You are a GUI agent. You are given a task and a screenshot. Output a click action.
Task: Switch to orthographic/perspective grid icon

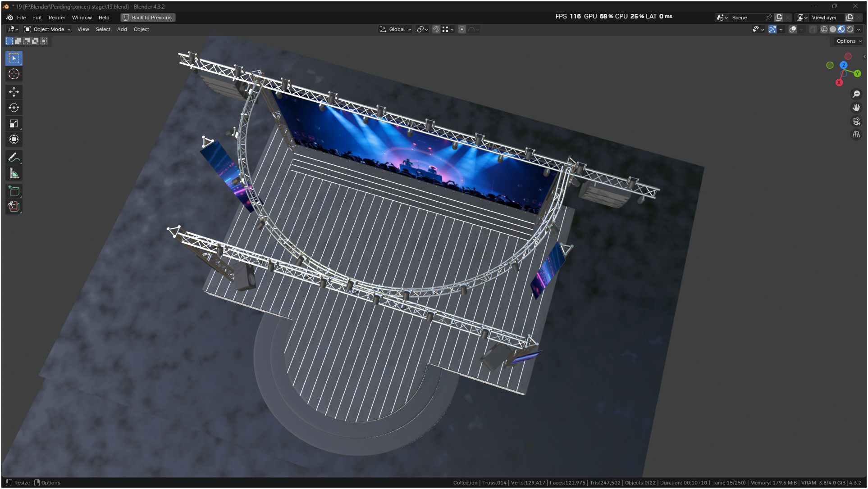pos(856,135)
